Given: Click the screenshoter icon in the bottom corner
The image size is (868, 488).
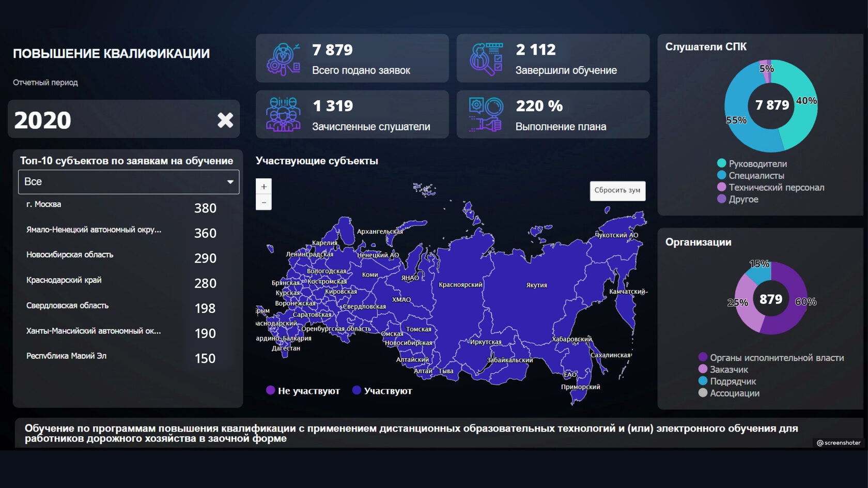Looking at the screenshot, I should click(819, 443).
